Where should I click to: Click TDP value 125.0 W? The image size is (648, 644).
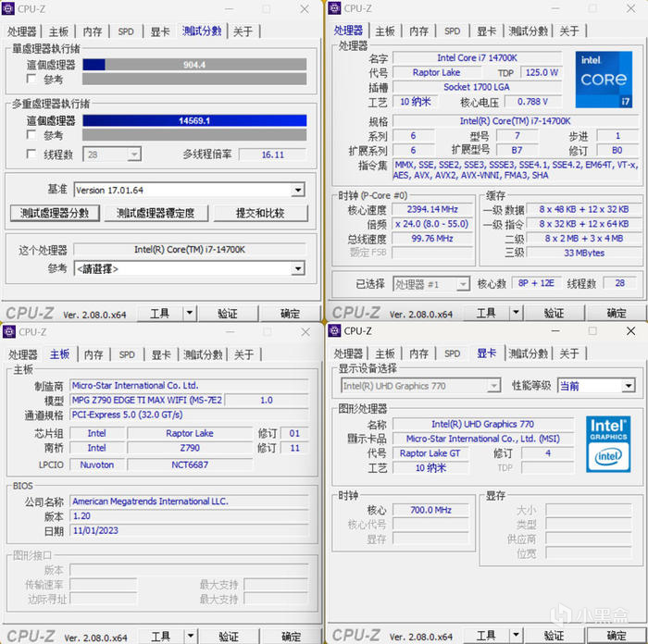pyautogui.click(x=542, y=72)
